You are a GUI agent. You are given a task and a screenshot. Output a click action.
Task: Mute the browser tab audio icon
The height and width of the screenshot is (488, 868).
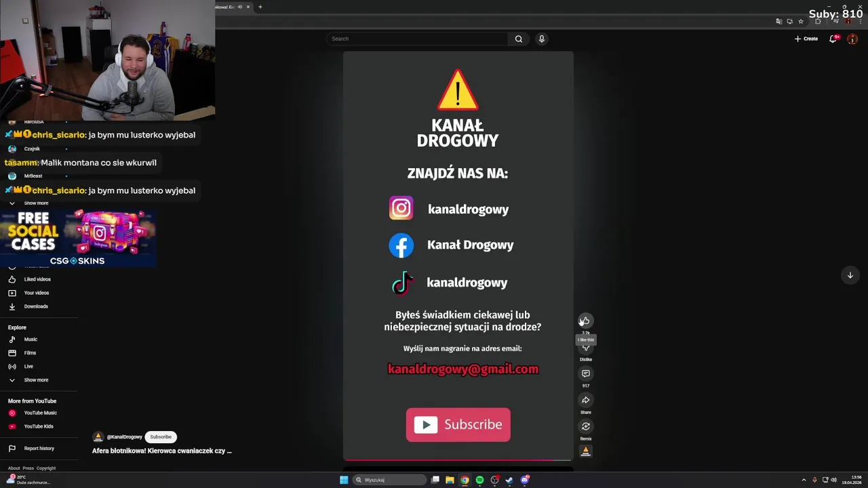(x=239, y=7)
